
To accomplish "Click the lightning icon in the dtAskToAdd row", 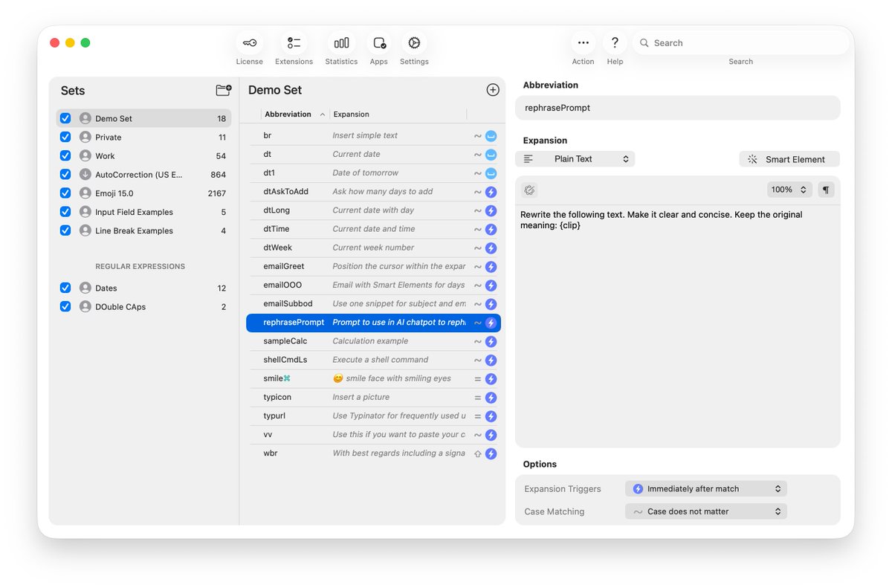I will click(x=491, y=192).
